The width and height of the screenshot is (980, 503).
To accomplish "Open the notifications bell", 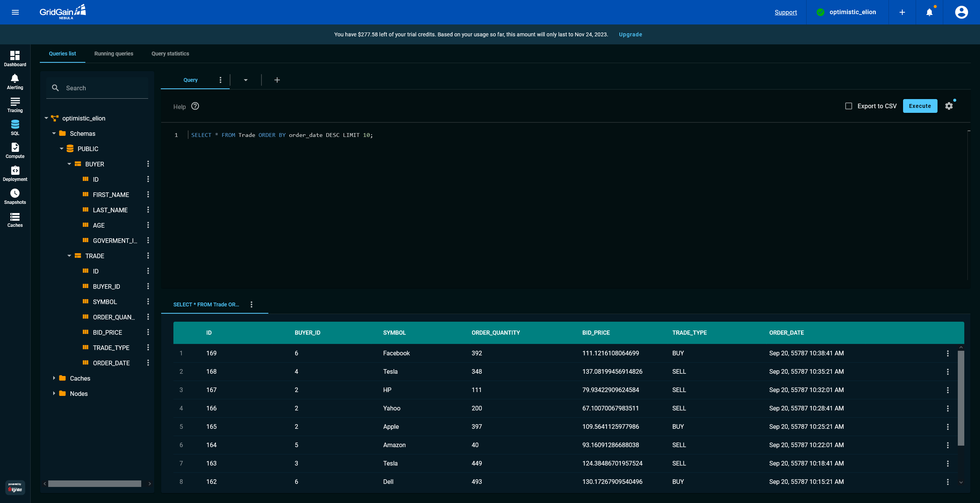I will point(929,12).
